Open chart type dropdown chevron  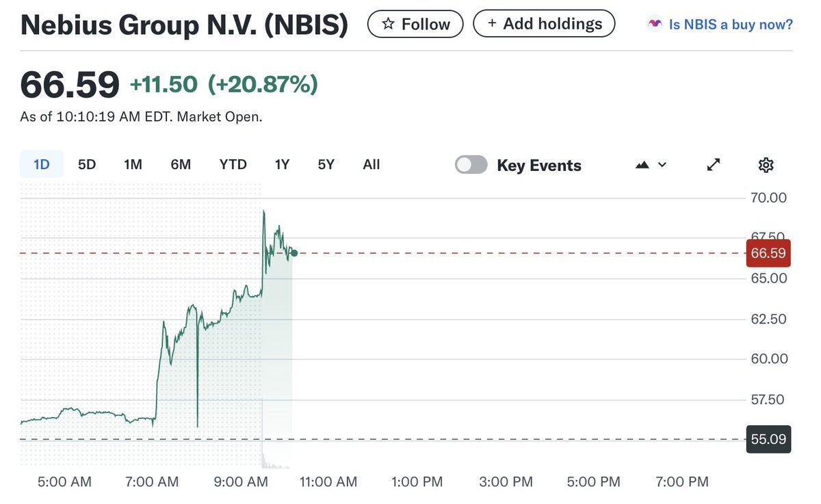[x=662, y=165]
